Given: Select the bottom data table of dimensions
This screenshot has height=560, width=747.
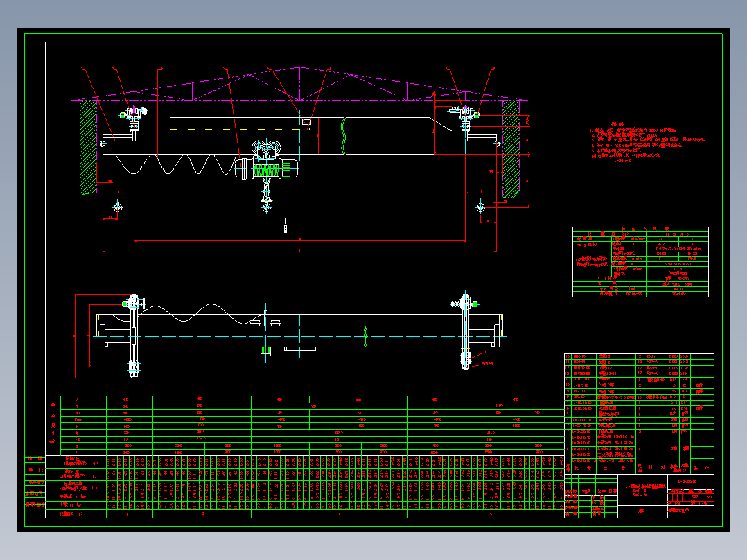Looking at the screenshot, I should point(305,457).
